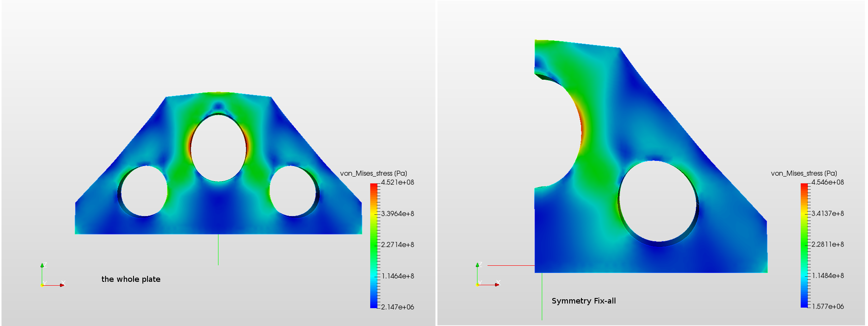Click the right view's orientation axes triad

pyautogui.click(x=488, y=274)
